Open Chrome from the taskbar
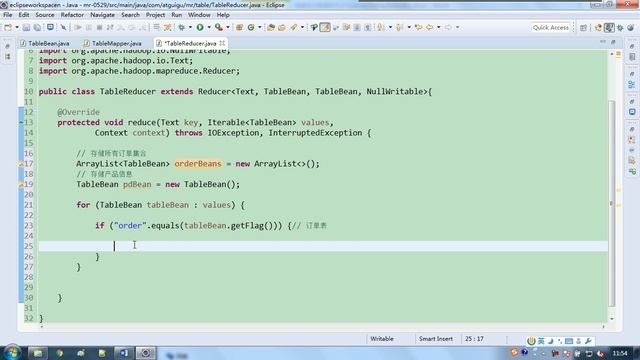640x360 pixels. tap(60, 353)
